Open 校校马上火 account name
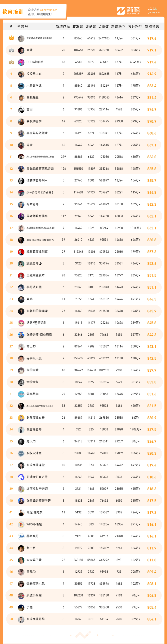The image size is (167, 644). coord(34,74)
